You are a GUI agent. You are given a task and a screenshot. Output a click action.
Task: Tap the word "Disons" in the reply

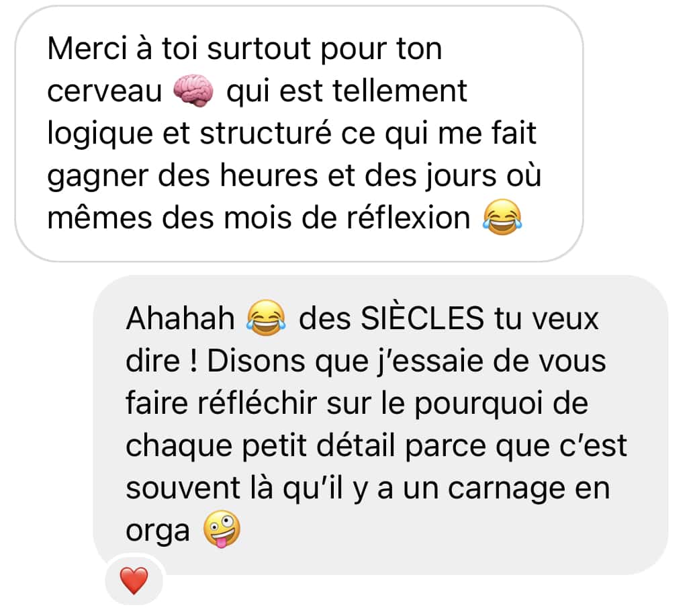[x=257, y=361]
